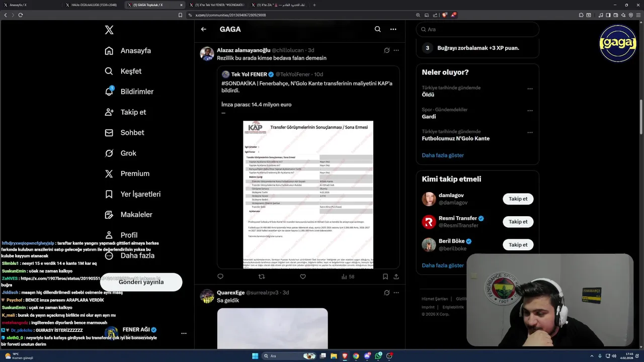Follow damlagov with Takip et
Viewport: 644px width, 362px height.
[518, 199]
